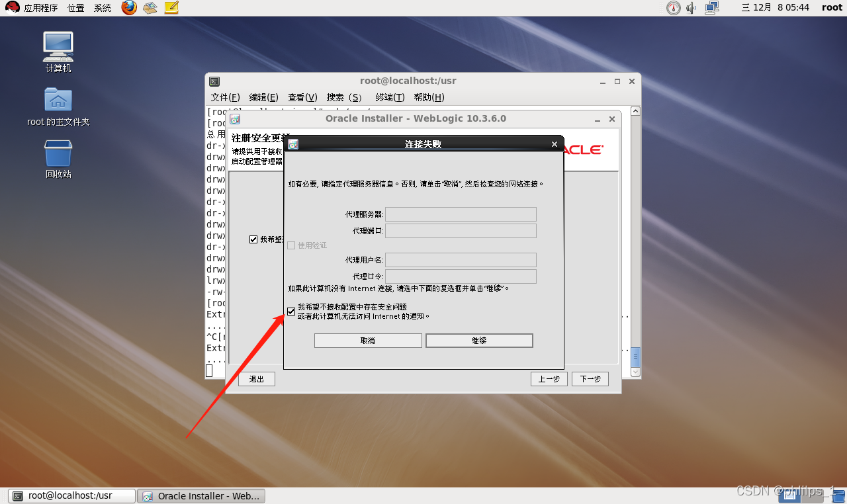This screenshot has height=504, width=847.
Task: Open the terminal 帮助(H) menu
Action: point(429,97)
